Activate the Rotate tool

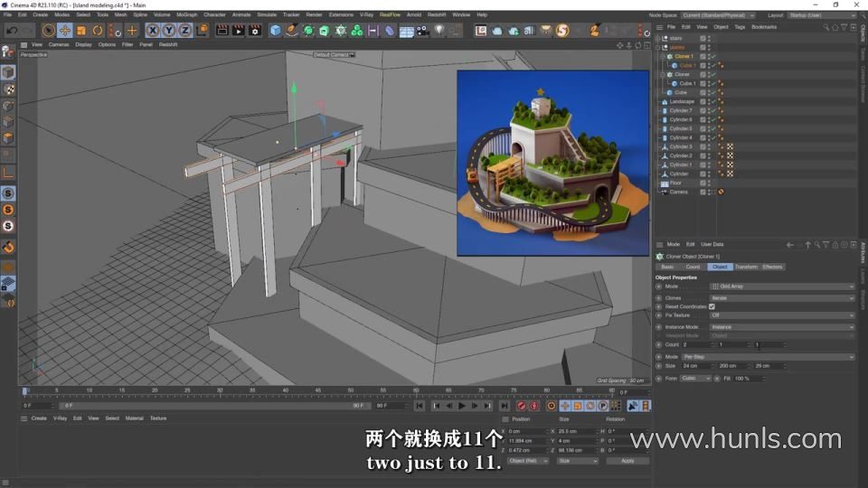click(98, 31)
